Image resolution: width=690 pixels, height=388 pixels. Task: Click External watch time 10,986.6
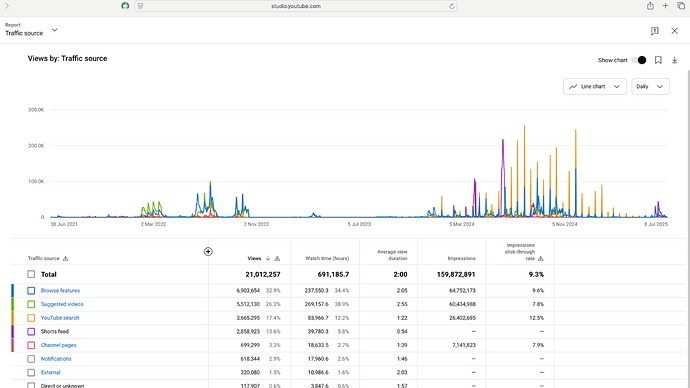point(318,373)
